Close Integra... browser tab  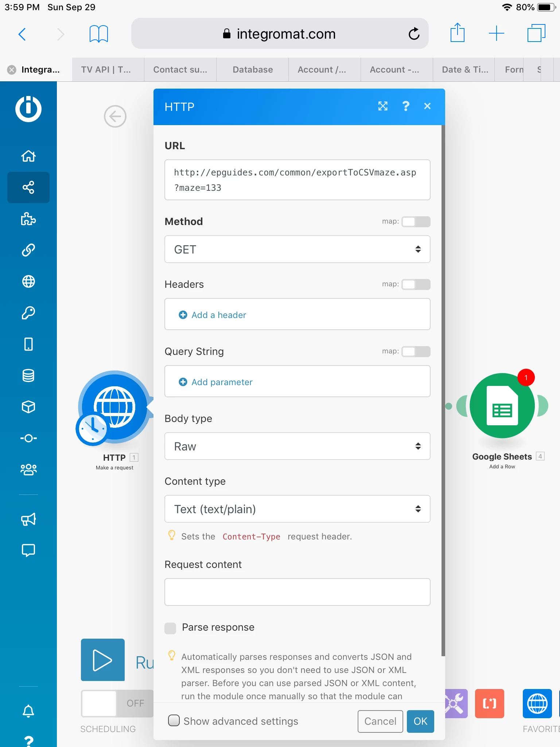(x=12, y=70)
